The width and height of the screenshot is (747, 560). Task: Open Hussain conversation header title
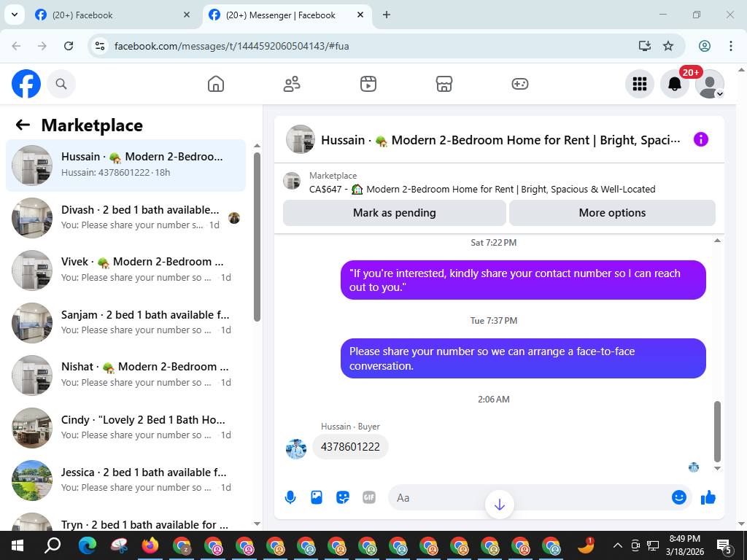[500, 140]
